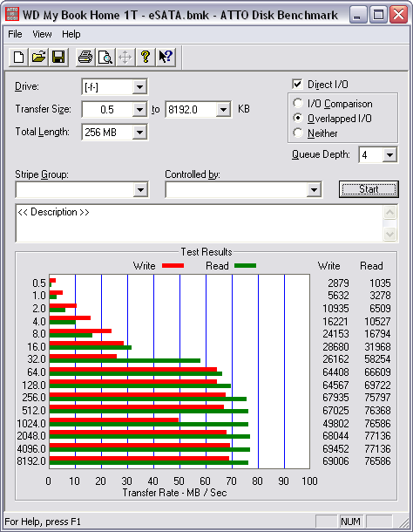
Task: Click the Read value 1035
Action: coord(380,283)
